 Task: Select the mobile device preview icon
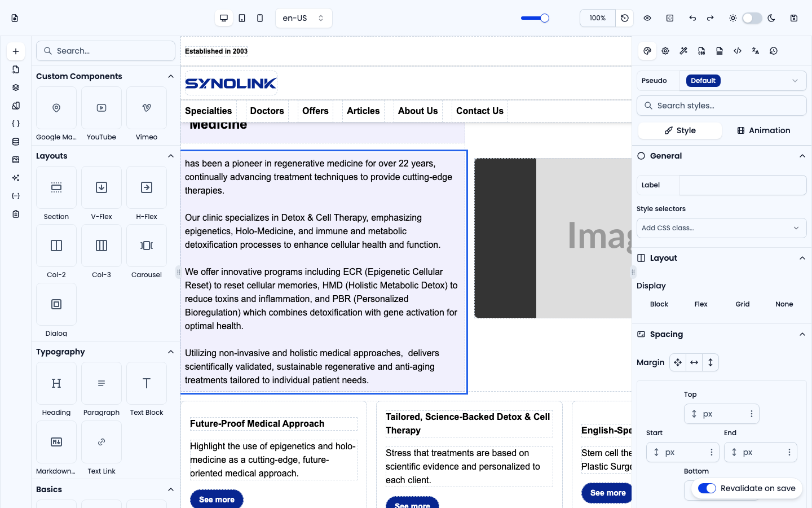pyautogui.click(x=260, y=18)
